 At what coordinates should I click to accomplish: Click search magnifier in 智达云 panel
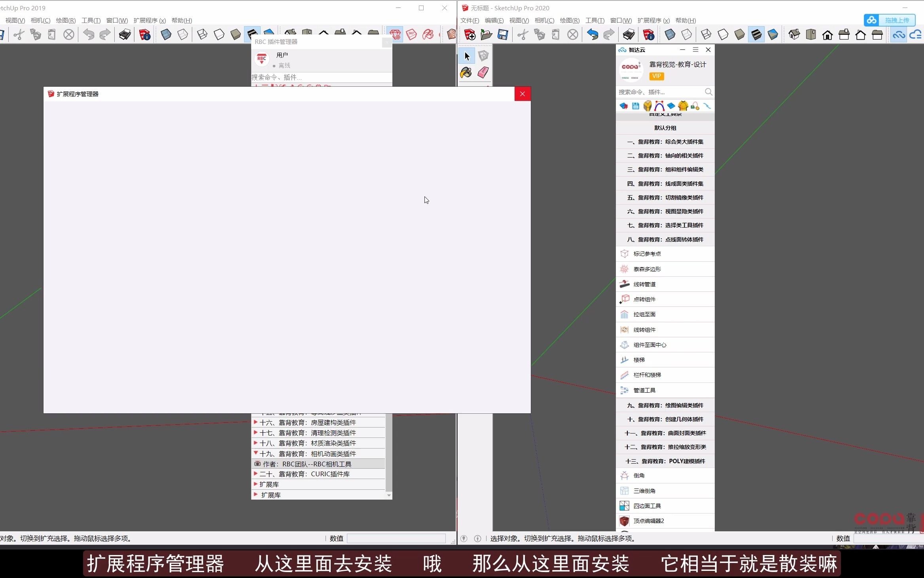[708, 92]
